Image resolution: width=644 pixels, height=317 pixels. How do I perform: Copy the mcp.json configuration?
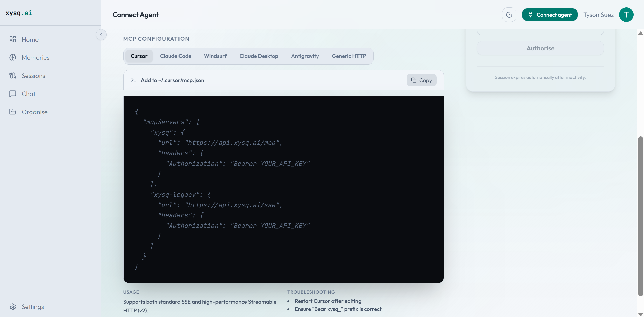pyautogui.click(x=421, y=80)
